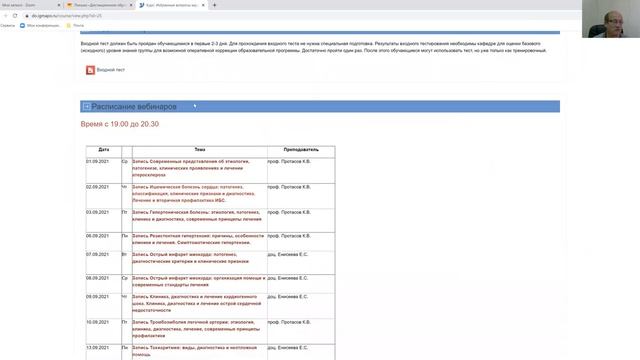
Task: Open the Почта bookmark folder
Action: pyautogui.click(x=75, y=25)
